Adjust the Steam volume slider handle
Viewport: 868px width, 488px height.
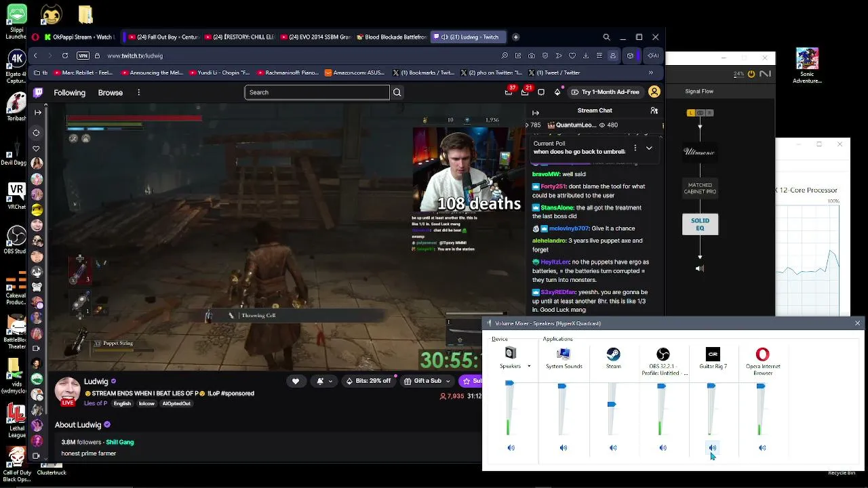pyautogui.click(x=612, y=405)
